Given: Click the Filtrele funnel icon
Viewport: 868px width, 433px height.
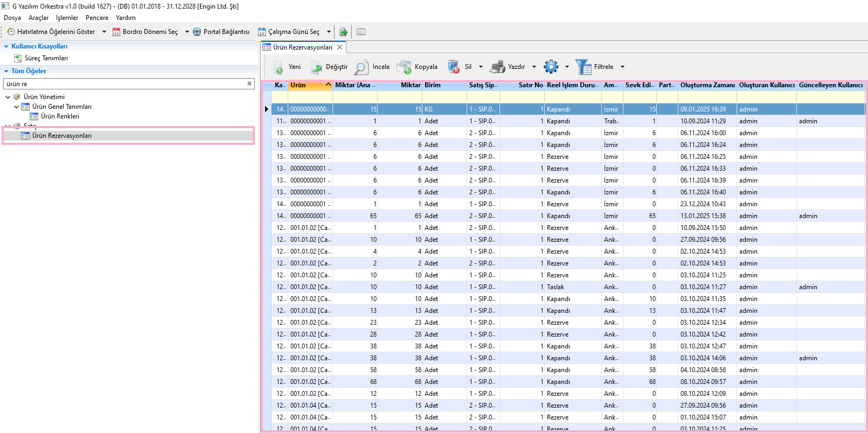Looking at the screenshot, I should tap(583, 67).
